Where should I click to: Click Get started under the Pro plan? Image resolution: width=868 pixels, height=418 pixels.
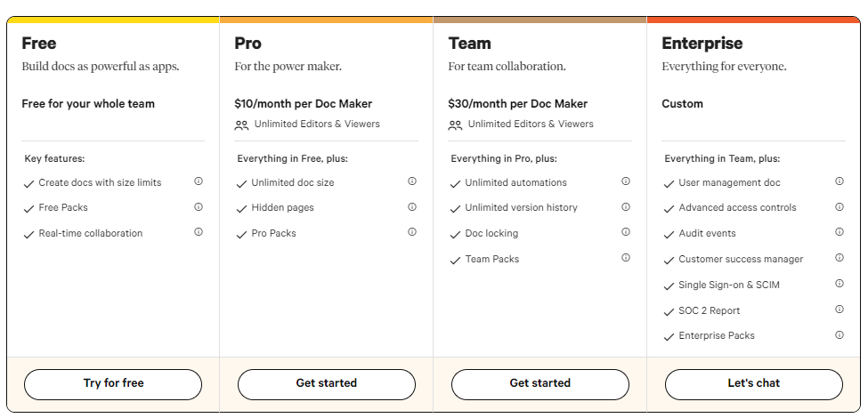[327, 384]
